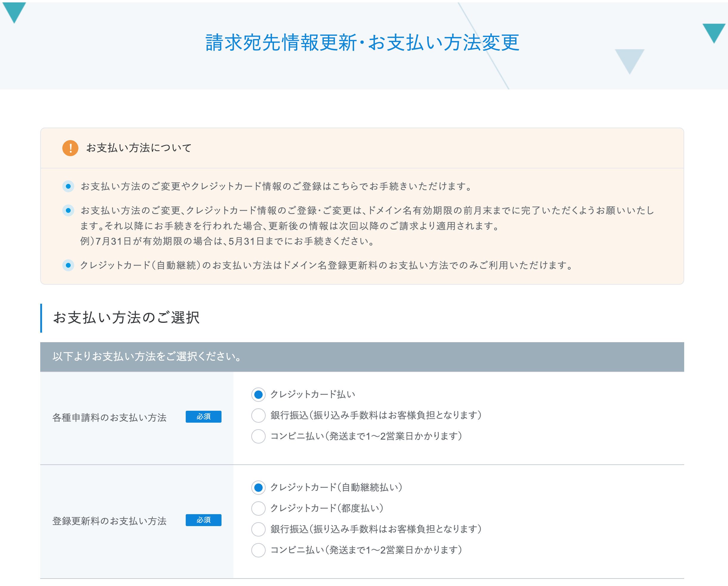Click the example line 例)7月31日が有効期限の場合
This screenshot has width=728, height=586.
pyautogui.click(x=227, y=241)
